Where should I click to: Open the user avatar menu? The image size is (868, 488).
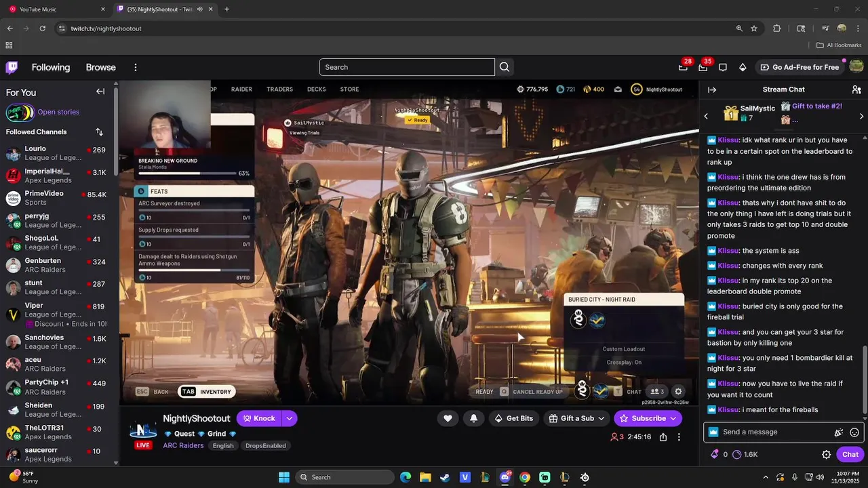point(856,67)
